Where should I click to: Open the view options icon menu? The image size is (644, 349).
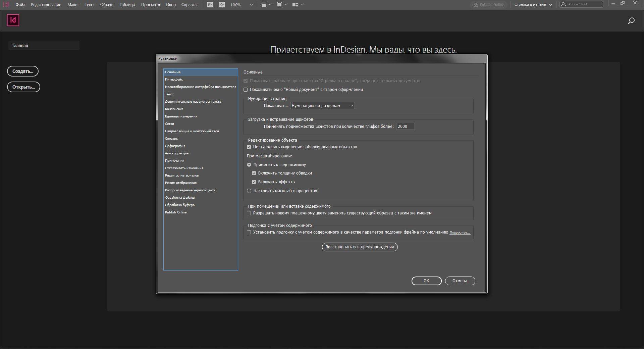point(265,5)
